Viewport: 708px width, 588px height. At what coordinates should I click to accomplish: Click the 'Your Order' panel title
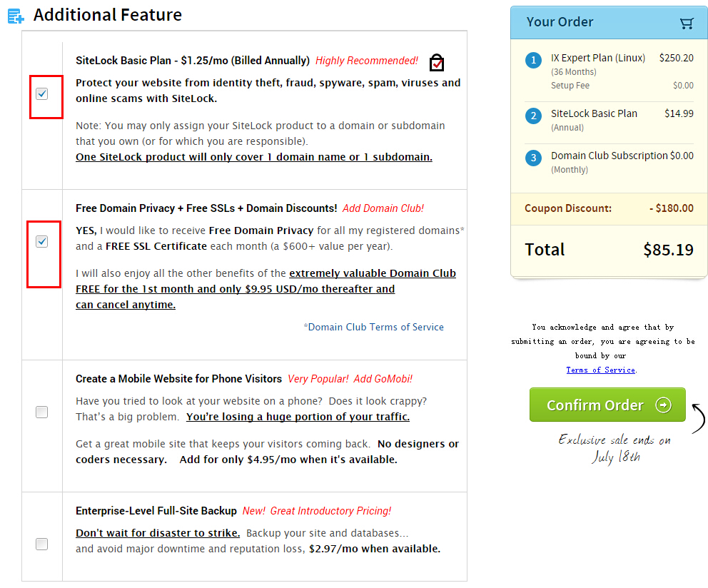pyautogui.click(x=560, y=21)
